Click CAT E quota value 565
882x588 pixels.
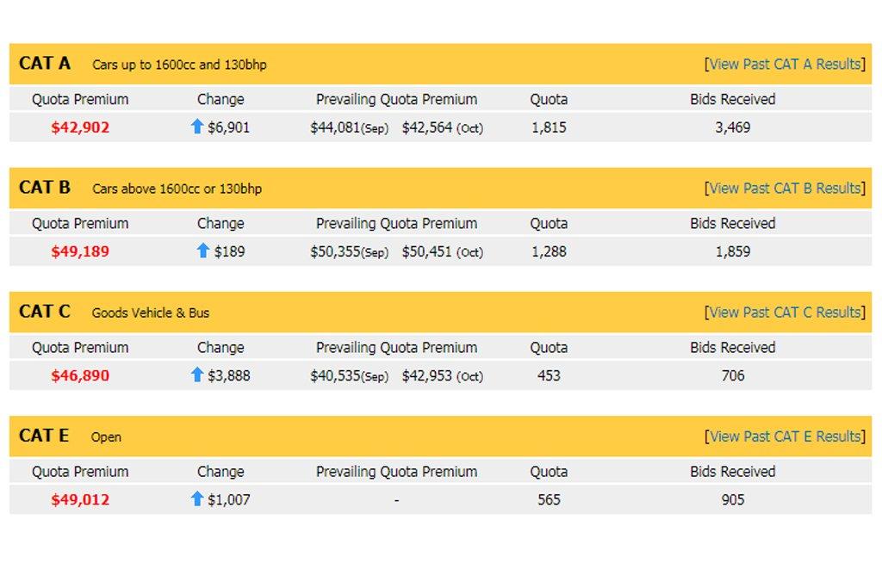tap(549, 499)
